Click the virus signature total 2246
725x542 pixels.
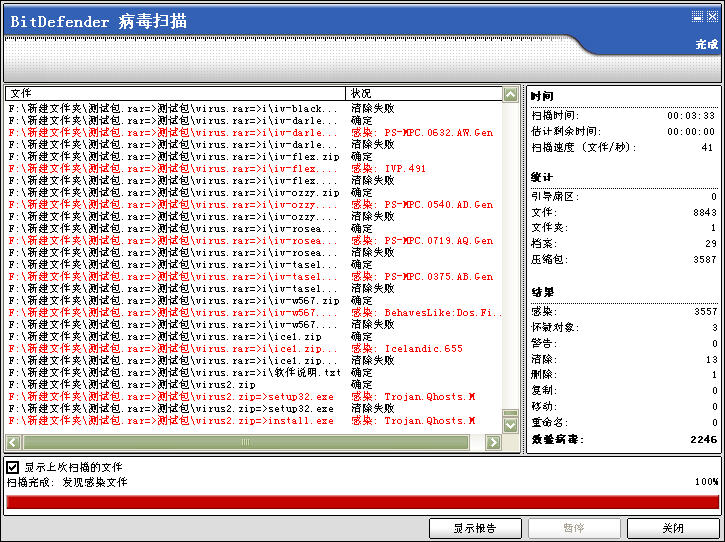coord(704,439)
